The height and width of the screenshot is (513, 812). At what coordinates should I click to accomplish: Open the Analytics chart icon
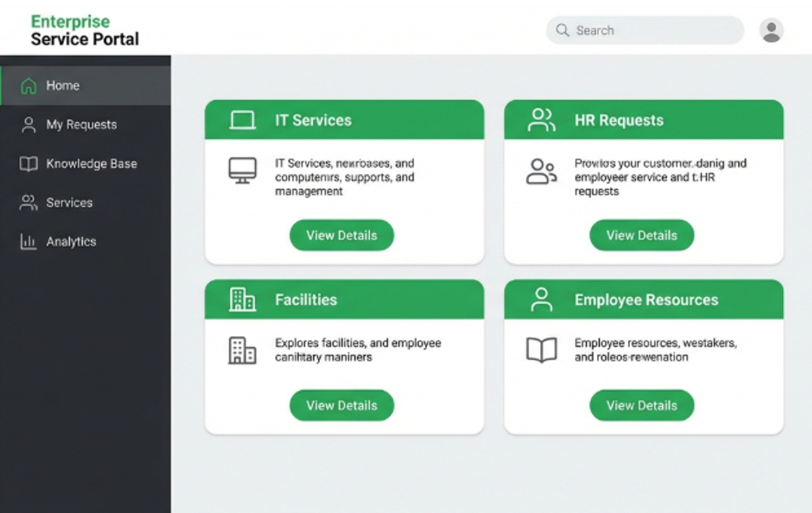pyautogui.click(x=28, y=241)
